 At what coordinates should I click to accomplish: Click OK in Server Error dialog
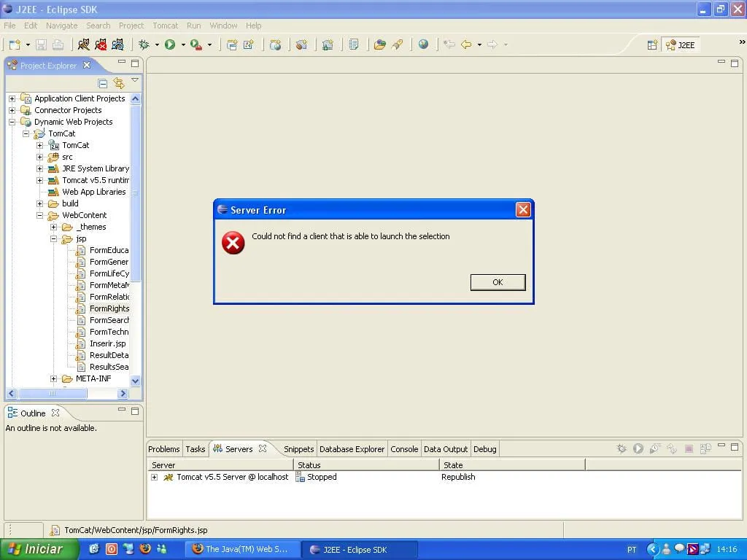point(498,282)
